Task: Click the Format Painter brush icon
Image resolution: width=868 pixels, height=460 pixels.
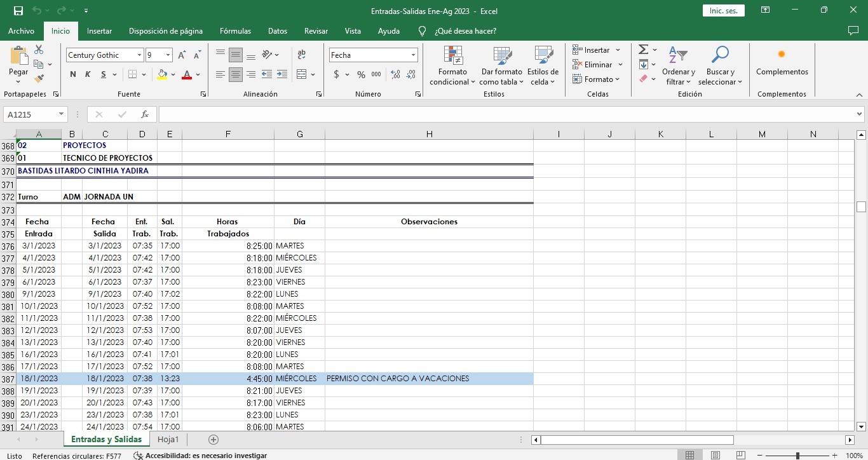Action: 39,79
